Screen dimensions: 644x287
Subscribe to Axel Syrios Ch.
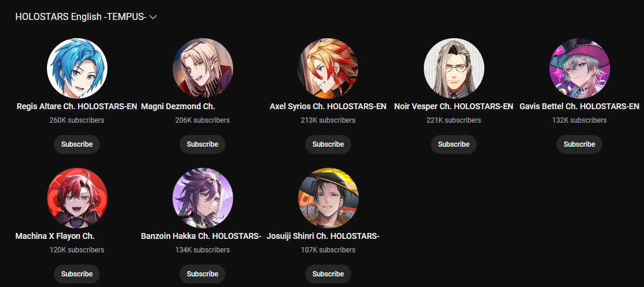328,144
